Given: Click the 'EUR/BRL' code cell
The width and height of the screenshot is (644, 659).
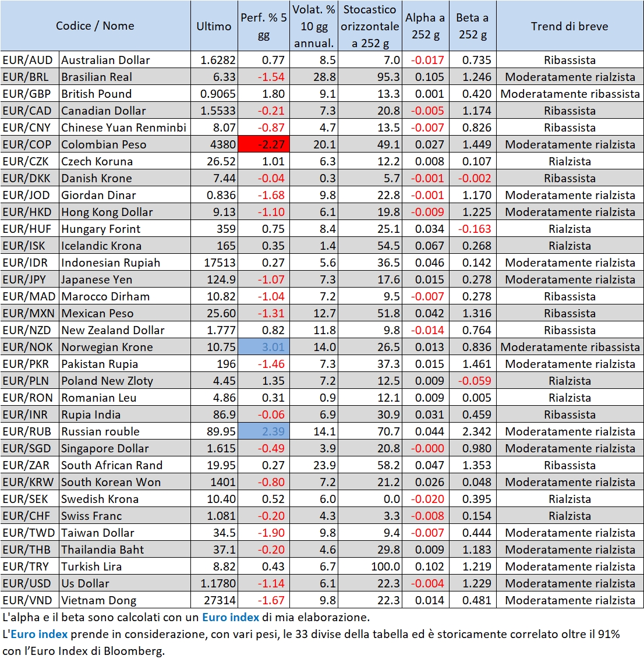Looking at the screenshot, I should tap(30, 77).
